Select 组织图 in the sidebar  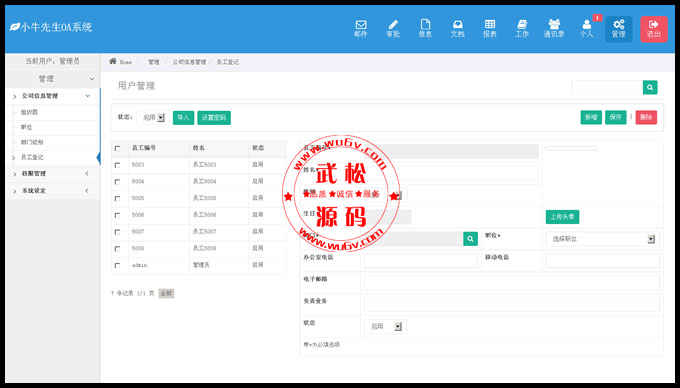pyautogui.click(x=29, y=112)
